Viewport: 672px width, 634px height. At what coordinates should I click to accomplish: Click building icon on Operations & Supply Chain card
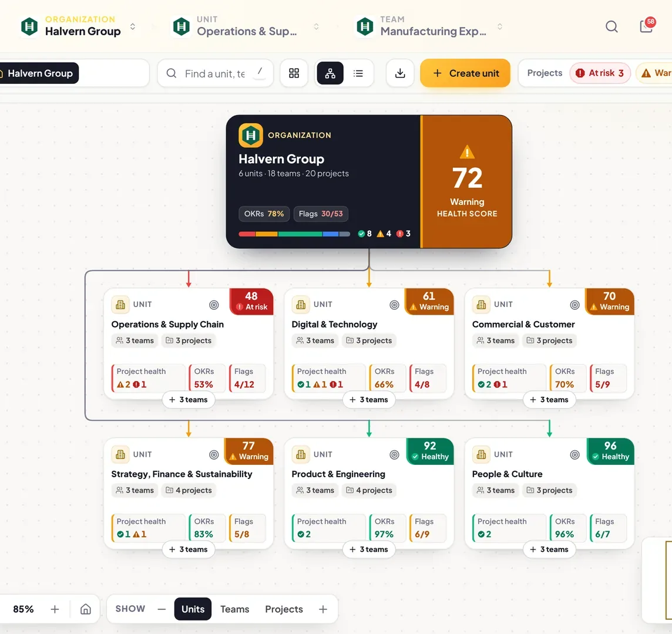120,305
